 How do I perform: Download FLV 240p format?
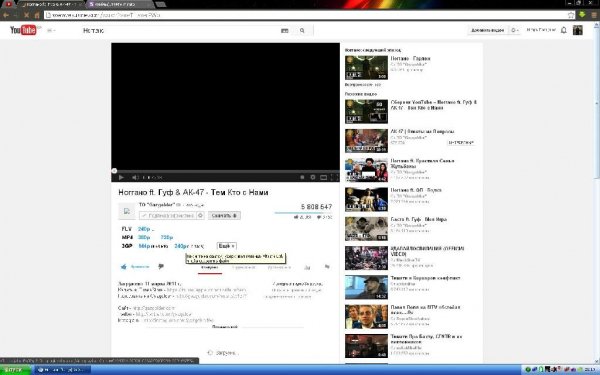coord(144,229)
